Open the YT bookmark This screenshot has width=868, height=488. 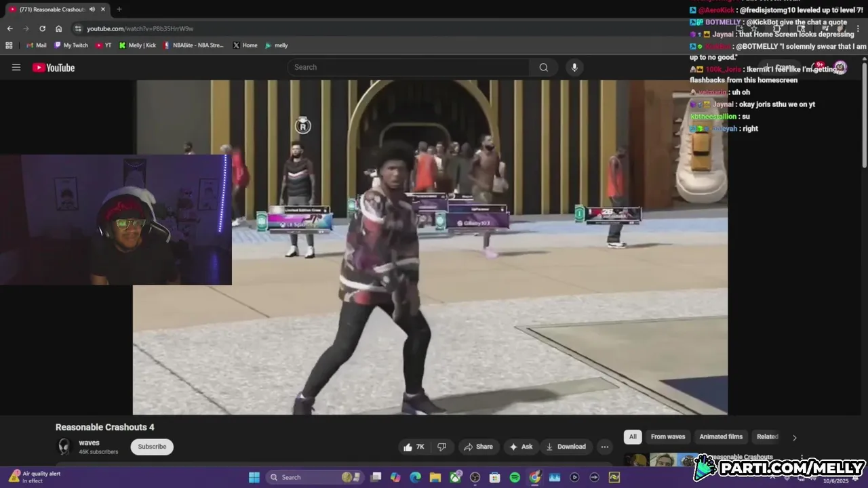click(x=104, y=45)
